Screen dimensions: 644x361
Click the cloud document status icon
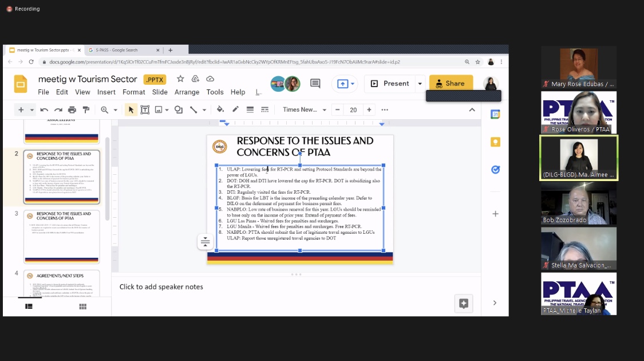pyautogui.click(x=210, y=79)
